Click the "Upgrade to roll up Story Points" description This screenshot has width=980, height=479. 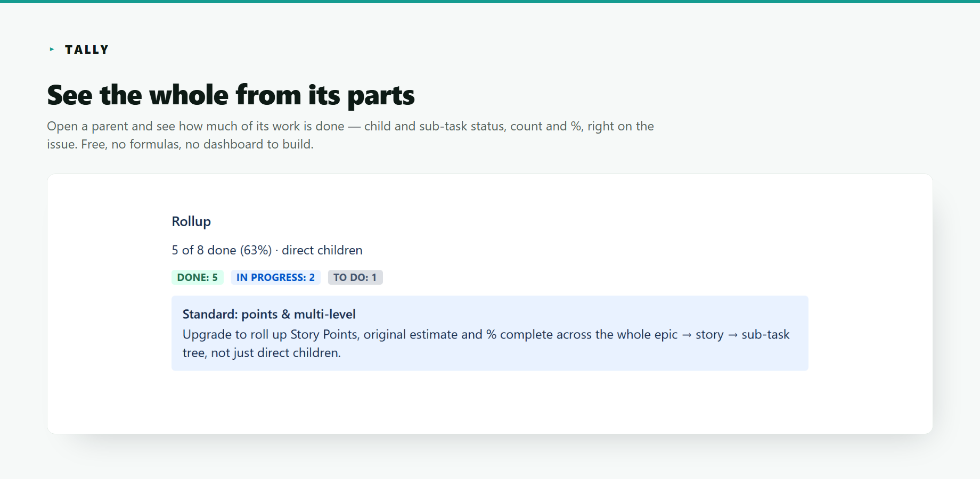486,343
